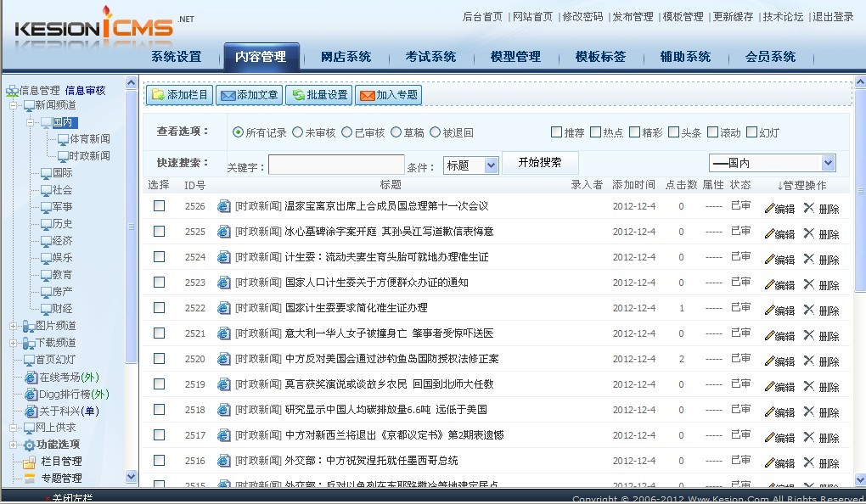Open 批量设置 (batch settings) from the toolbar
This screenshot has width=866, height=504.
(297, 96)
